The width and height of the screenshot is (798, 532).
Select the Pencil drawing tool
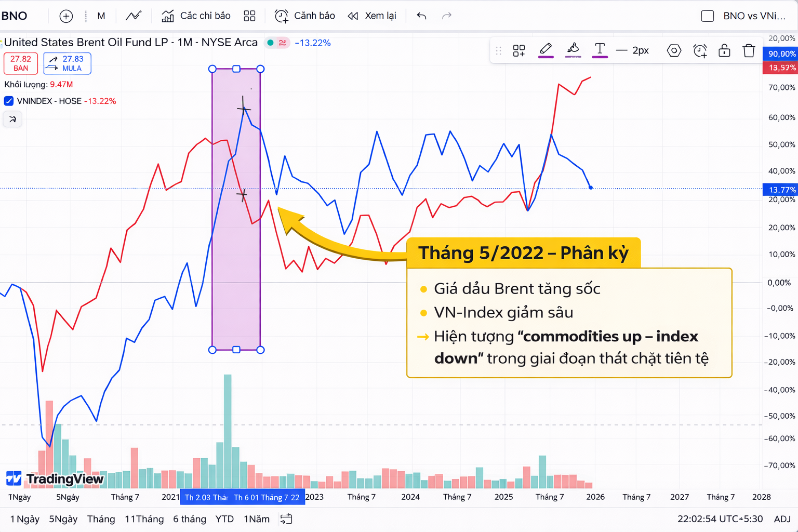click(546, 50)
